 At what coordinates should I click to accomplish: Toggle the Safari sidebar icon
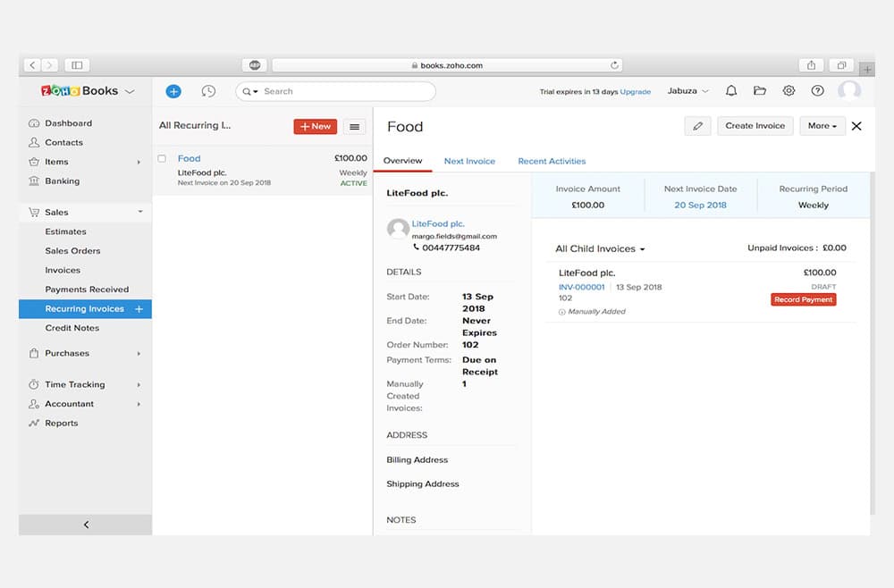coord(77,65)
